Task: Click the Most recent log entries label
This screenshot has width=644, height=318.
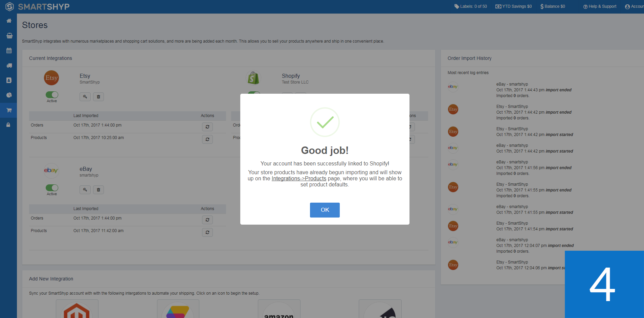Action: click(468, 73)
